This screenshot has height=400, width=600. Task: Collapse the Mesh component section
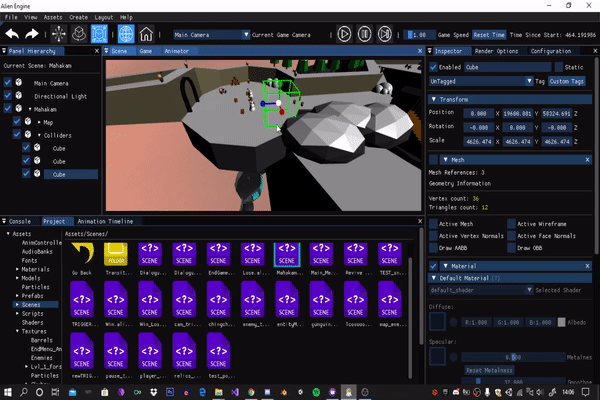pyautogui.click(x=446, y=160)
